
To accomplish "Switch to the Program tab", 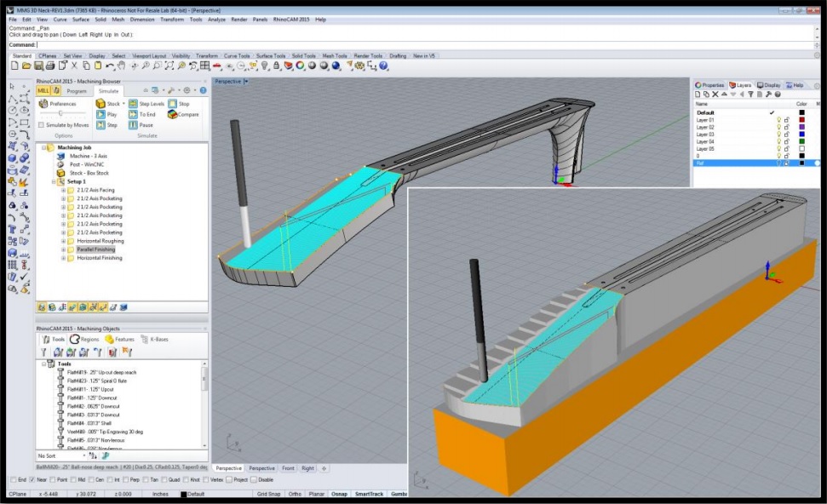I will click(77, 91).
